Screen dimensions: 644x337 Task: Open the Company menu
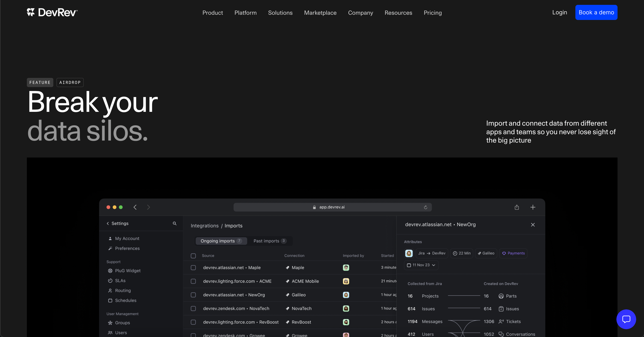coord(360,12)
